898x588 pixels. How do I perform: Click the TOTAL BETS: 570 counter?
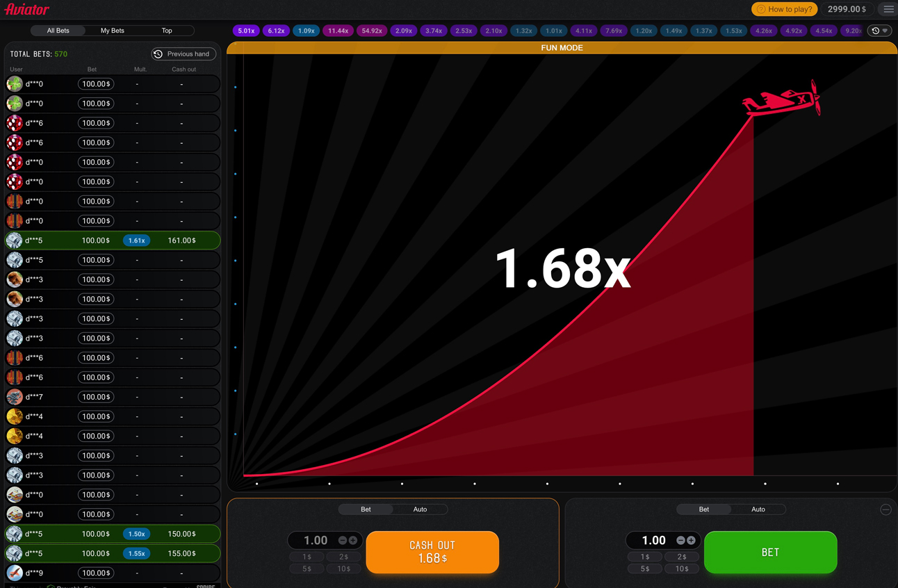coord(39,54)
